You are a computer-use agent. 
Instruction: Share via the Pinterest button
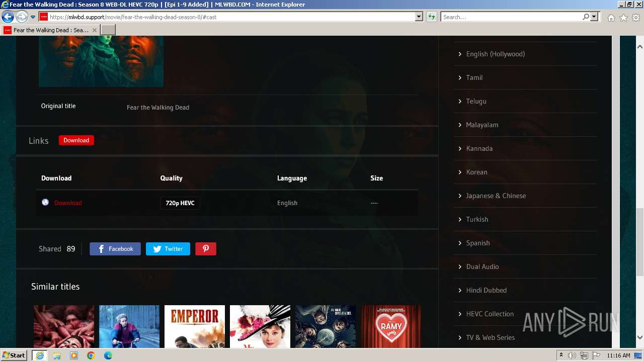coord(206,249)
